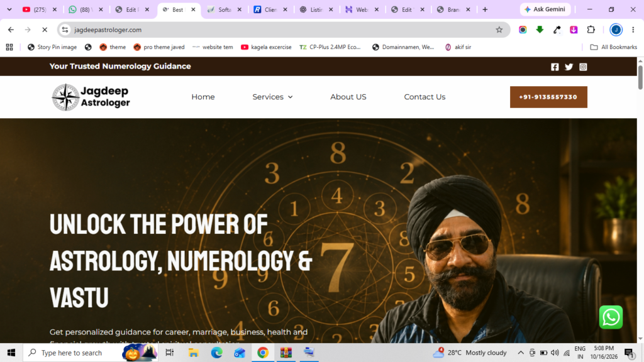Click the page vertical scrollbar thumb

640,76
